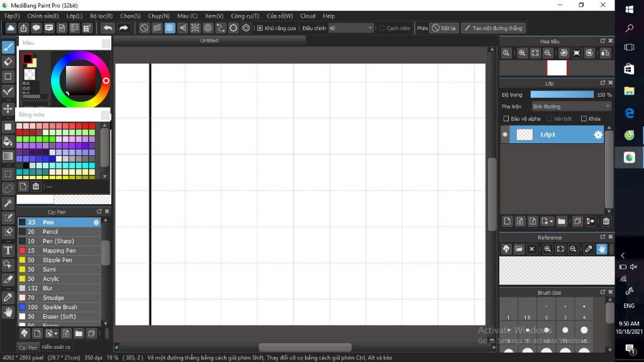644x362 pixels.
Task: Activate circle snap guide
Action: point(208,28)
